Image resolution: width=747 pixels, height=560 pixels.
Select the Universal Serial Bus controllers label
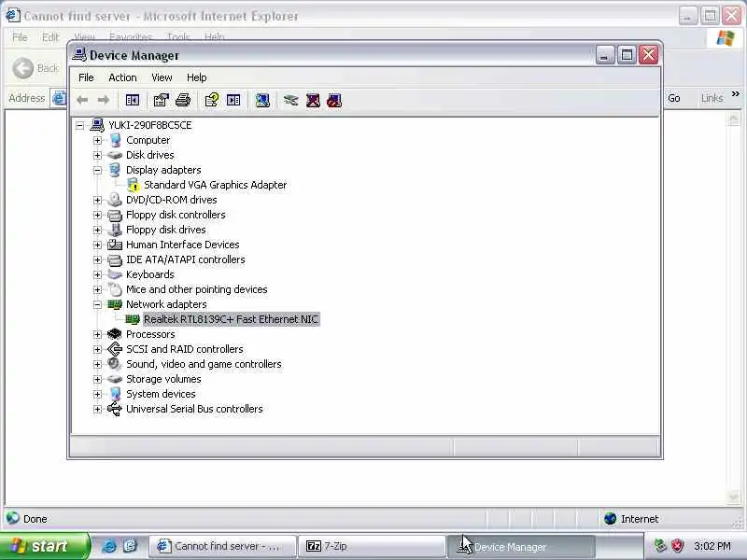pos(194,409)
